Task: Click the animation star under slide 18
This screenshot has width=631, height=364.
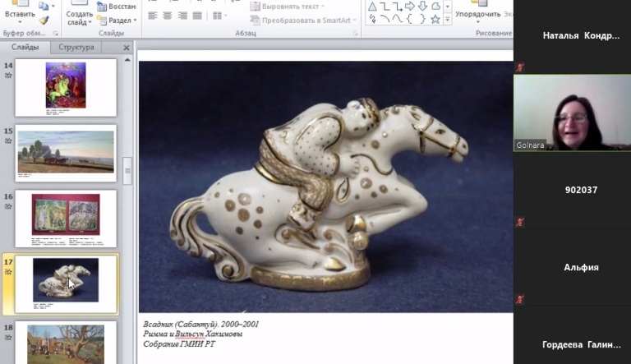Action: (8, 338)
